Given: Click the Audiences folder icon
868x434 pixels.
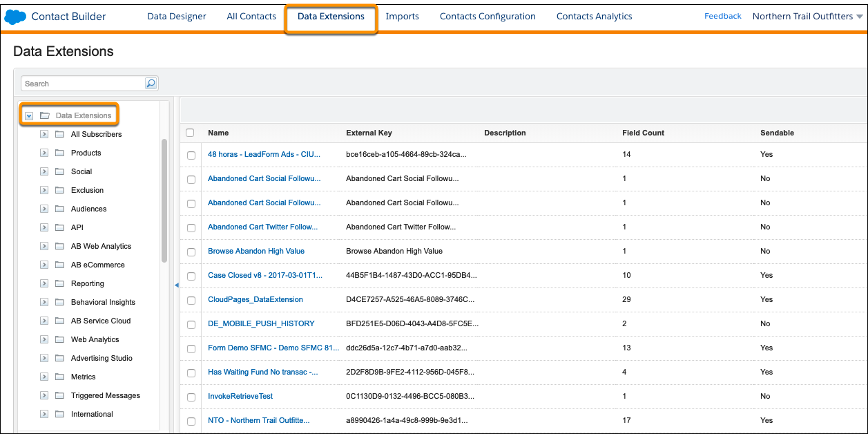Looking at the screenshot, I should (x=59, y=209).
